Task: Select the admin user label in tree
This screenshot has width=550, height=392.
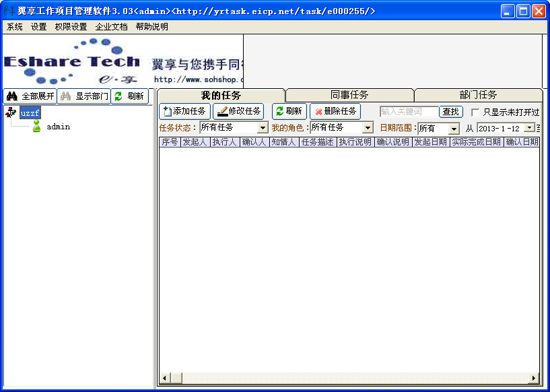Action: click(58, 127)
